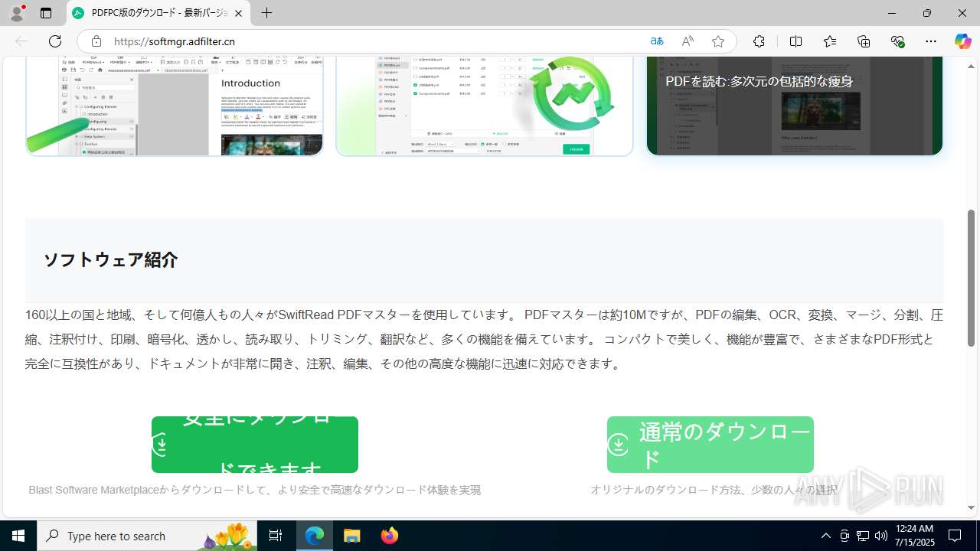The width and height of the screenshot is (980, 551).
Task: Close the PDFPC download tab
Action: [x=239, y=13]
